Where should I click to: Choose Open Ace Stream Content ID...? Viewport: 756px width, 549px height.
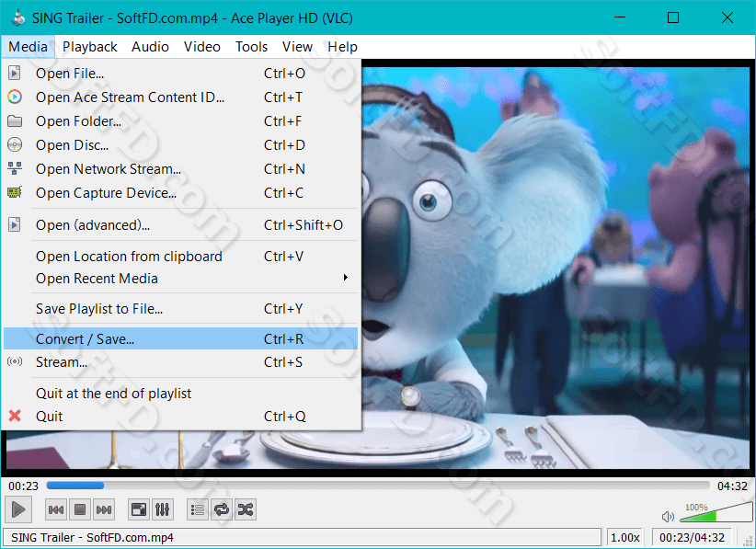(x=180, y=97)
